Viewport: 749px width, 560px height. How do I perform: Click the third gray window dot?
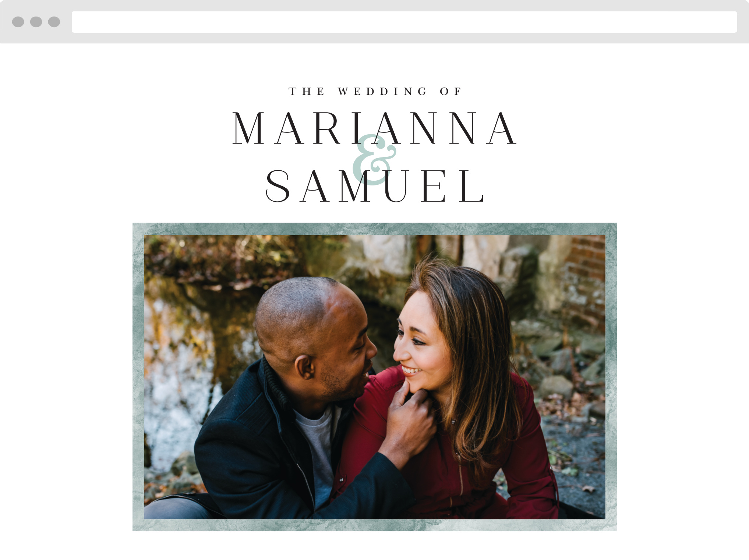point(54,22)
